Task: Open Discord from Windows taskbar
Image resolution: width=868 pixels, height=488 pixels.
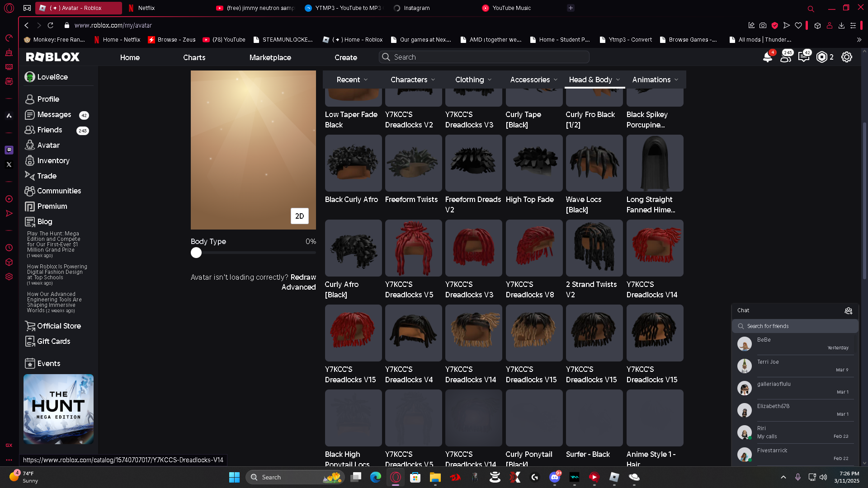Action: (x=554, y=477)
